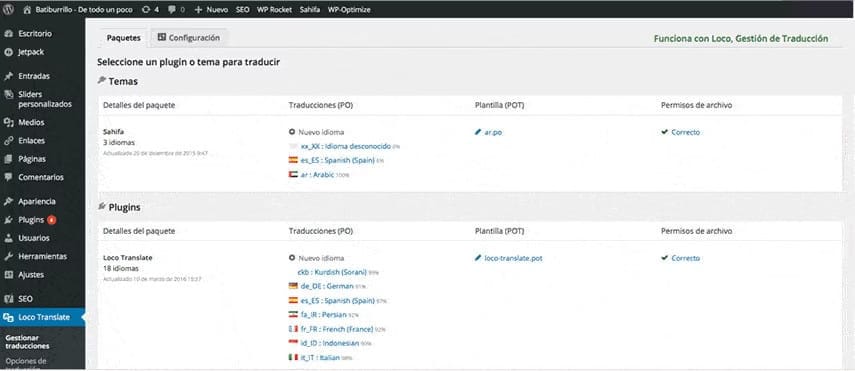This screenshot has width=855, height=371.
Task: Switch to the Configuración tab
Action: click(x=189, y=38)
